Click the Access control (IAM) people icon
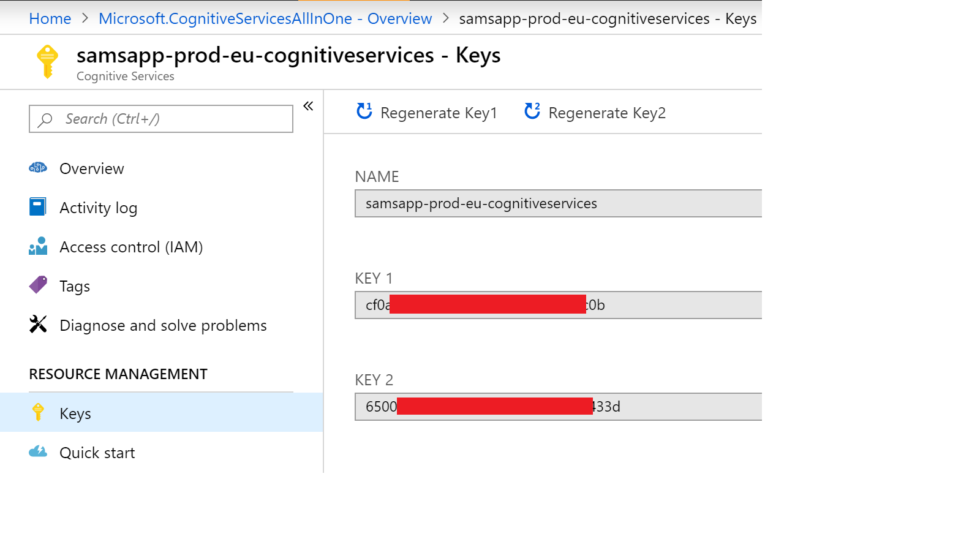This screenshot has height=539, width=980. pos(38,246)
